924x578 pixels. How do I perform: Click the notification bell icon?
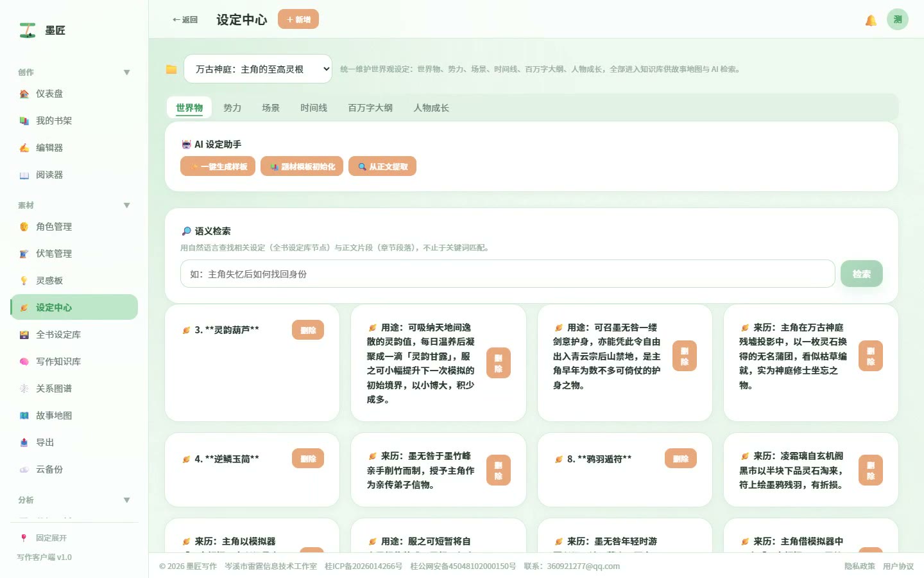click(x=871, y=20)
